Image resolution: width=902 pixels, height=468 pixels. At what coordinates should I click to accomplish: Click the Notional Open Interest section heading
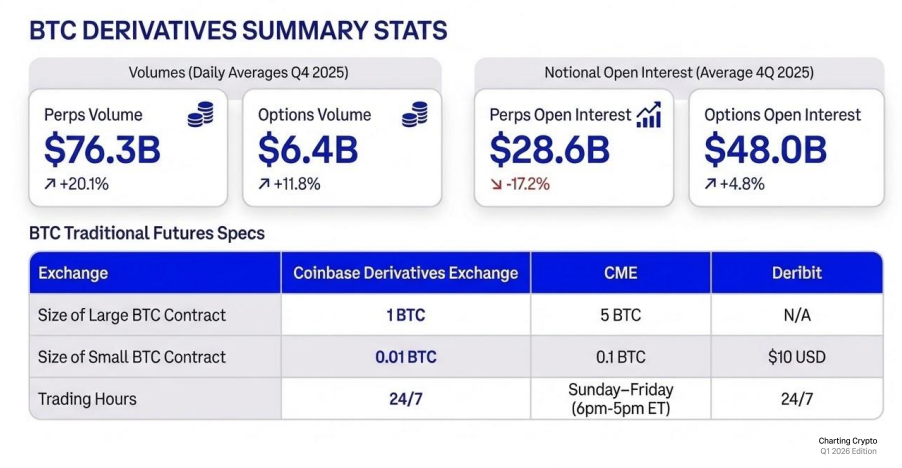coord(678,73)
